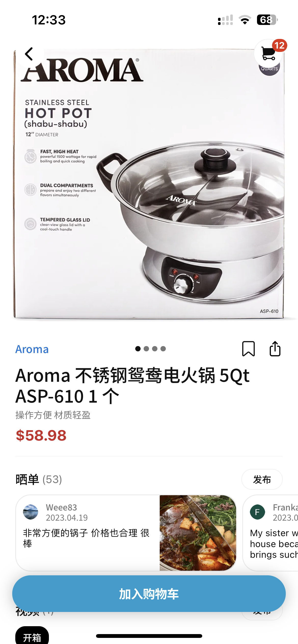Tap the main Aroma hot pot product image
298x644 pixels.
149,183
